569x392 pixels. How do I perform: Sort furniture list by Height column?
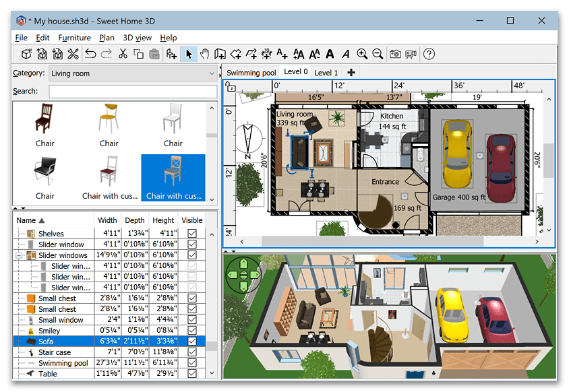[x=163, y=220]
